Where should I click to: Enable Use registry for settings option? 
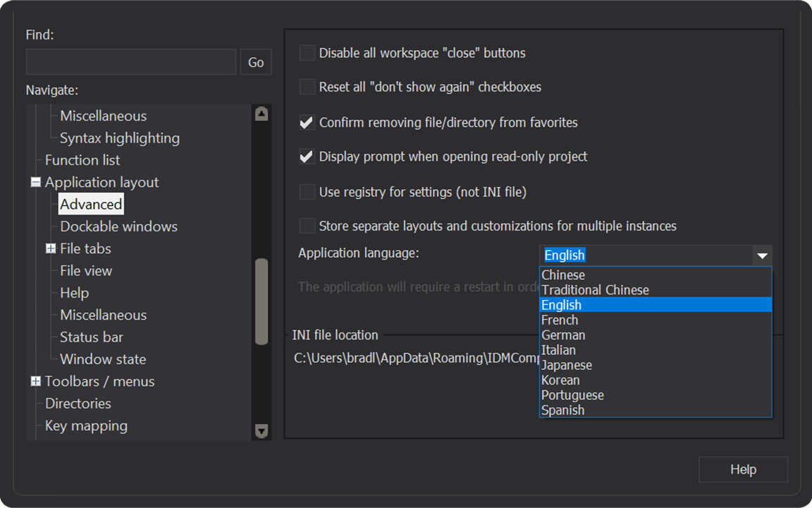coord(307,192)
